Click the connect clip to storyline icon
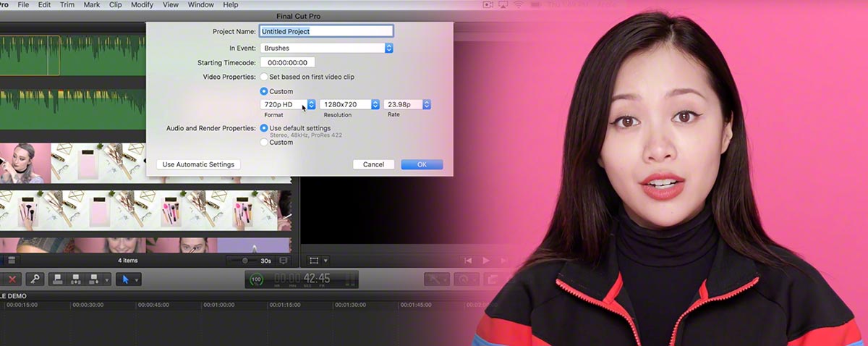Image resolution: width=868 pixels, height=346 pixels. click(59, 279)
